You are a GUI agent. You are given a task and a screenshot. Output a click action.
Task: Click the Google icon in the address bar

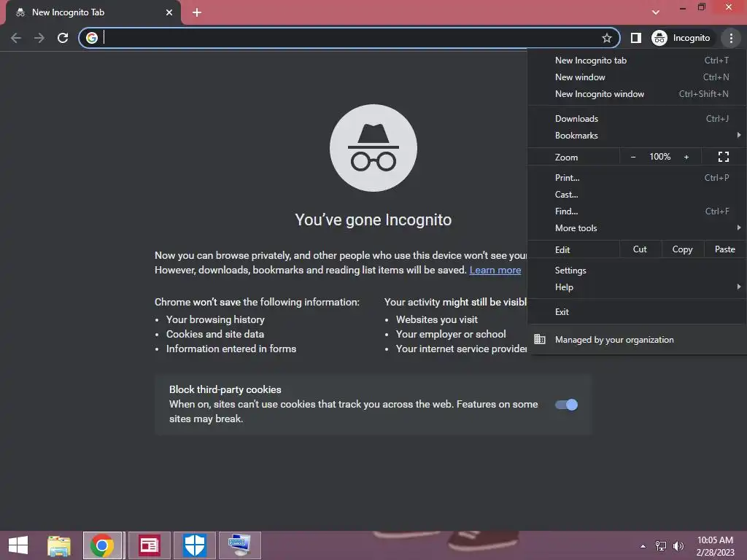click(x=92, y=38)
